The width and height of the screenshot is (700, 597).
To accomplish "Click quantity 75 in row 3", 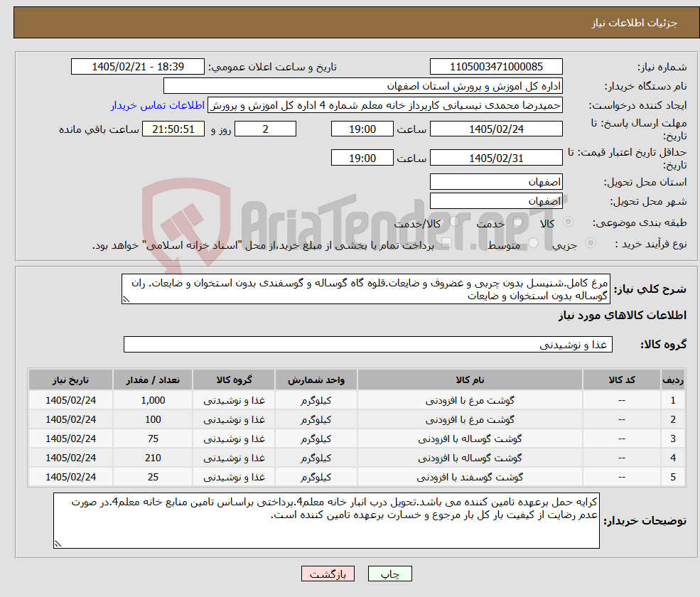I will [x=153, y=439].
